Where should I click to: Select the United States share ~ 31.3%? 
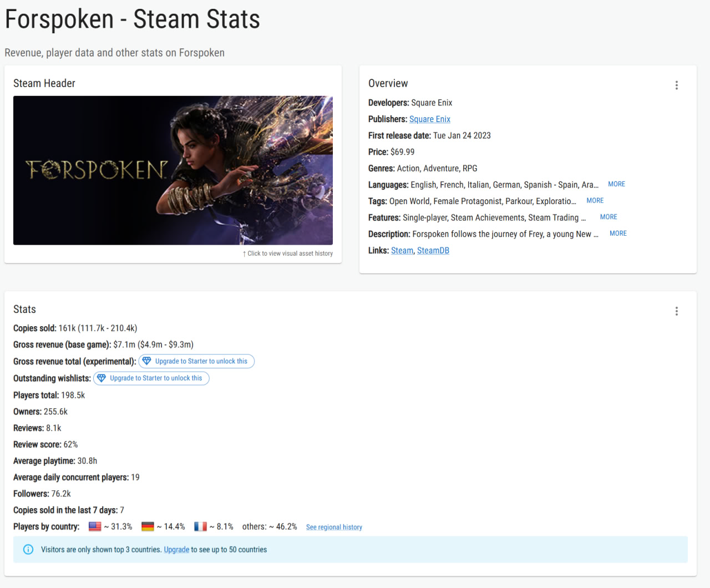(x=118, y=526)
